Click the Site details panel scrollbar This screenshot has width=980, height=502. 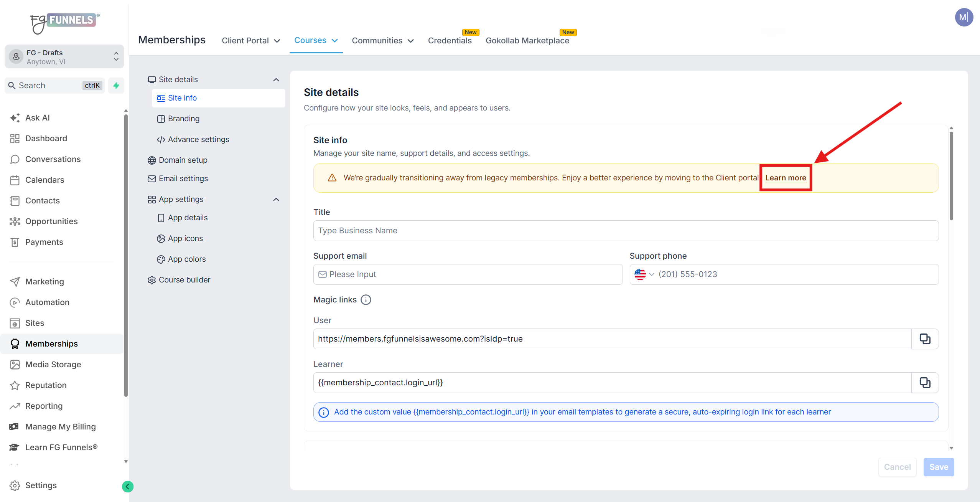(951, 176)
